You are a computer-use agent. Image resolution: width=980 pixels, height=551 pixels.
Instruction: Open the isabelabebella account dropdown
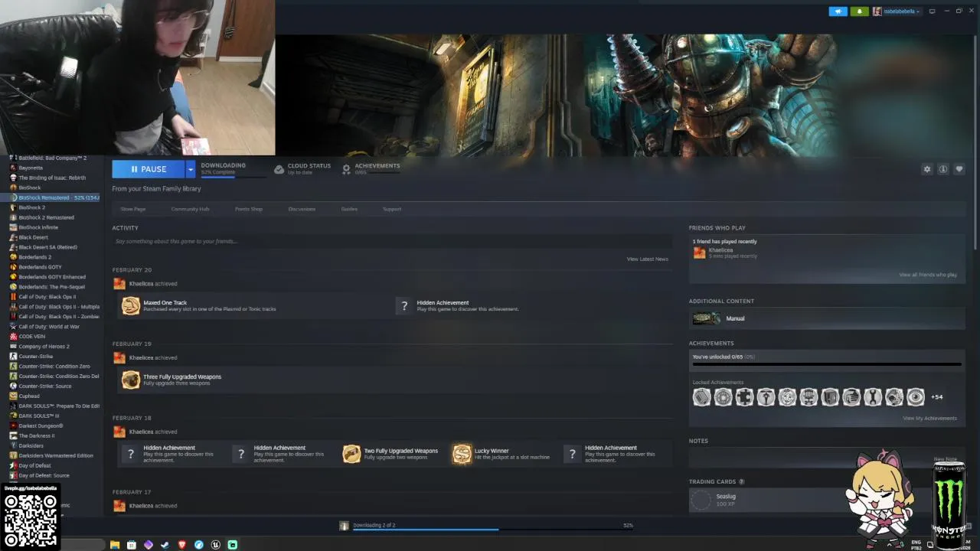click(x=897, y=11)
